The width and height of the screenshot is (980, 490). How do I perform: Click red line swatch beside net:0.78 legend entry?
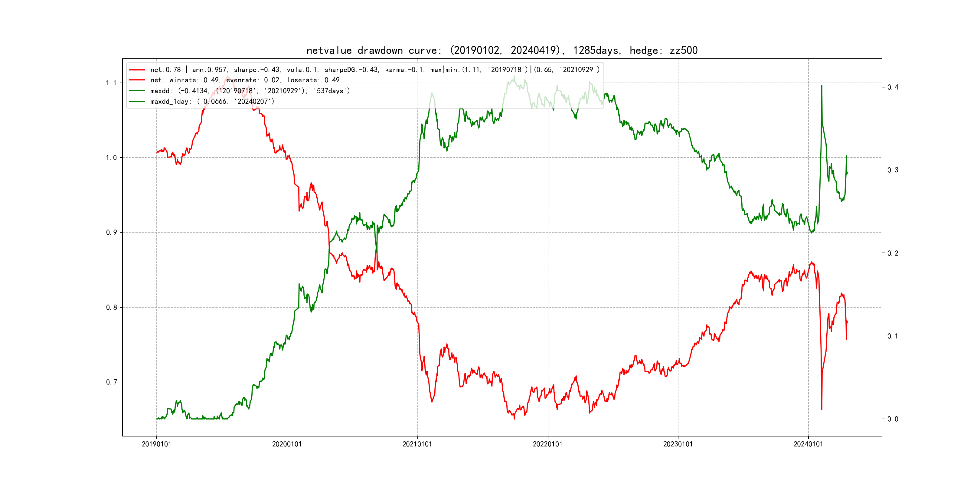137,70
